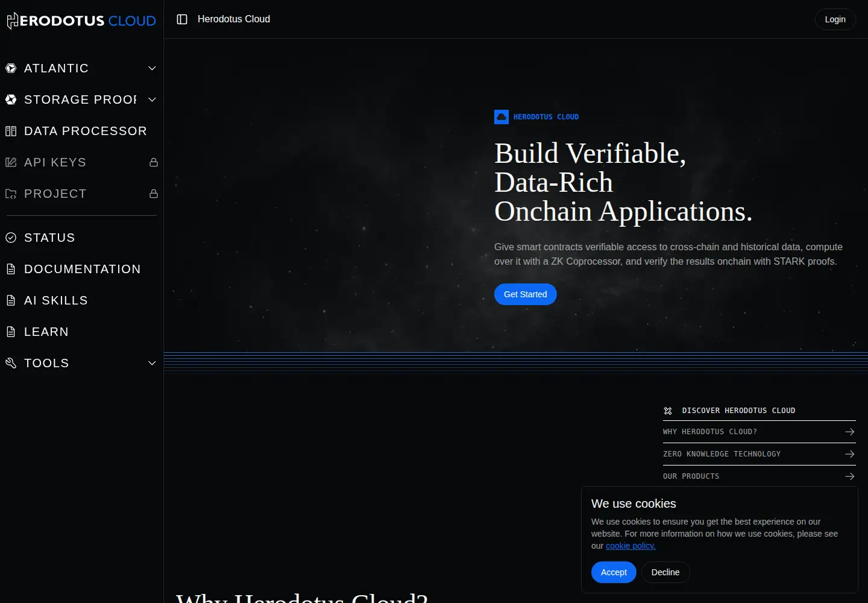Click the lock icon beside API Keys
Image resolution: width=868 pixels, height=603 pixels.
[154, 162]
